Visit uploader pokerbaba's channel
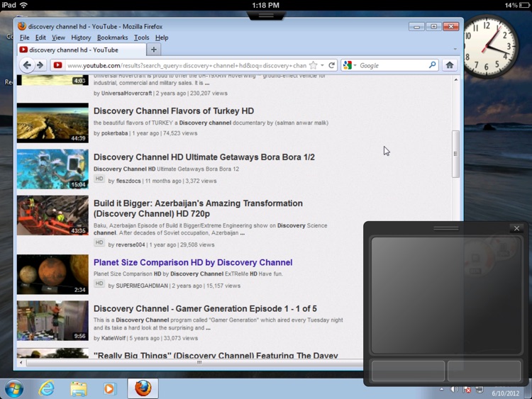This screenshot has width=532, height=399. 115,133
